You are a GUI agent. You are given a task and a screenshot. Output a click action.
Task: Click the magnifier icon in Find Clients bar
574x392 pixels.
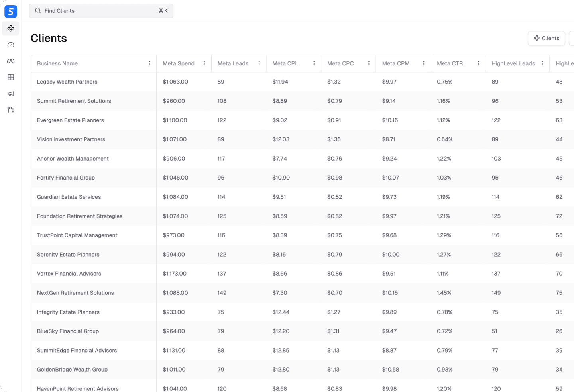click(x=38, y=11)
